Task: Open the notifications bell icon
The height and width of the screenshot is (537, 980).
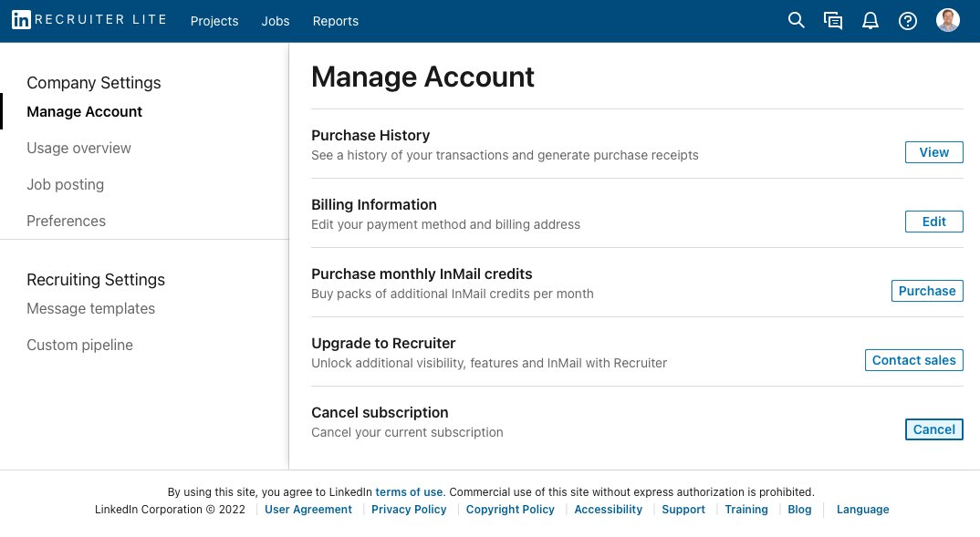Action: [x=870, y=21]
